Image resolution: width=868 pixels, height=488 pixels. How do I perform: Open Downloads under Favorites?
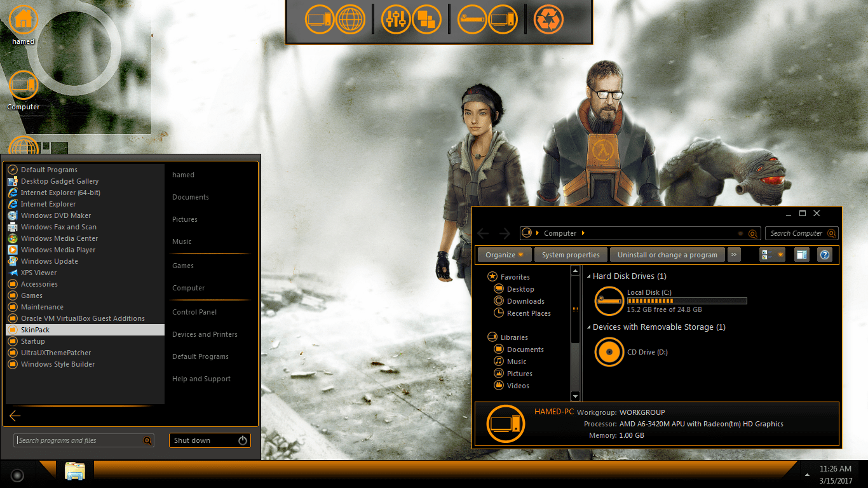[519, 301]
